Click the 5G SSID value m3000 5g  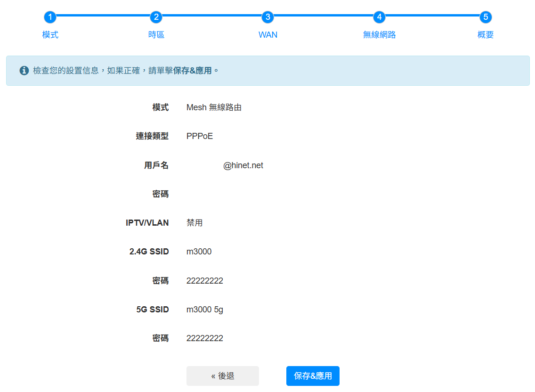pyautogui.click(x=204, y=309)
